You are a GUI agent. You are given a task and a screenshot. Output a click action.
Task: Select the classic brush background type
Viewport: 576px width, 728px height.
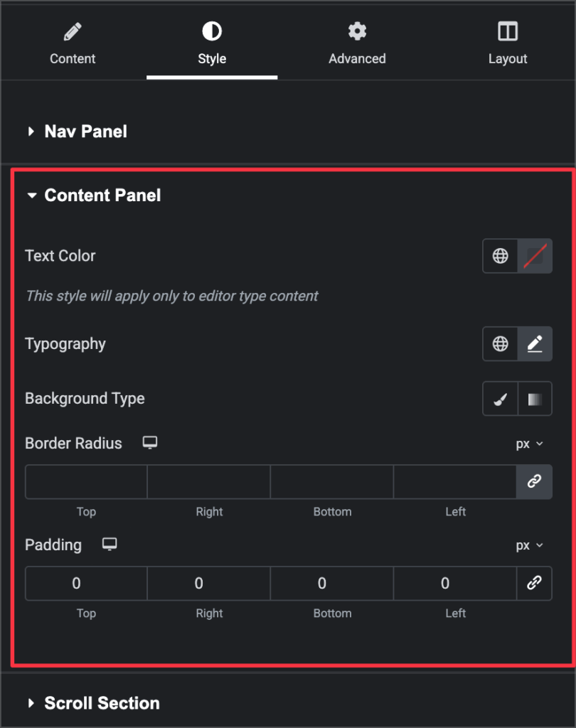click(501, 399)
